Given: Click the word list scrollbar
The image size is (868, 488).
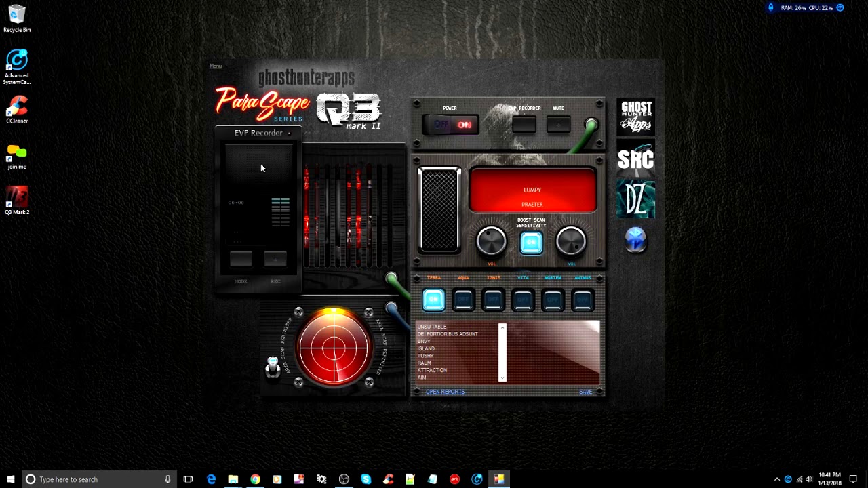Looking at the screenshot, I should click(x=502, y=352).
